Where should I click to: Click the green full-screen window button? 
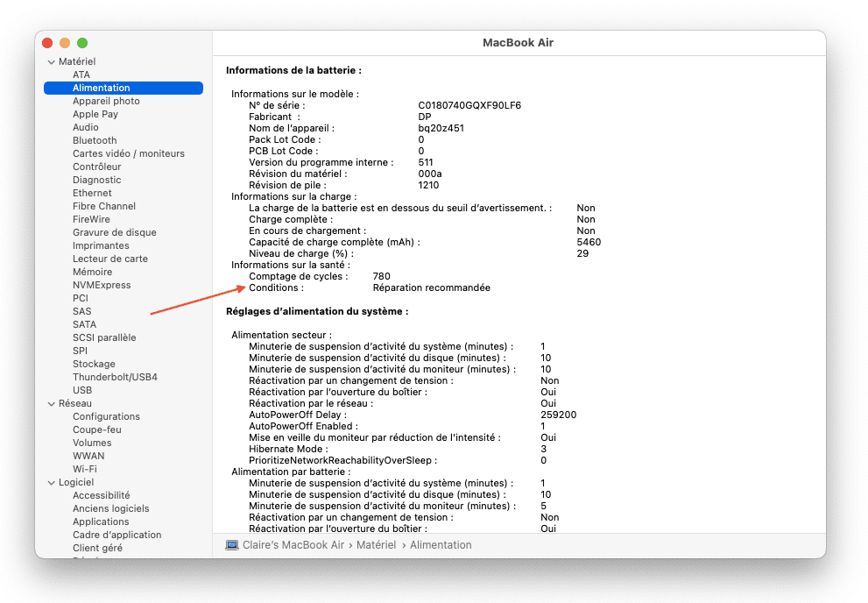point(82,43)
